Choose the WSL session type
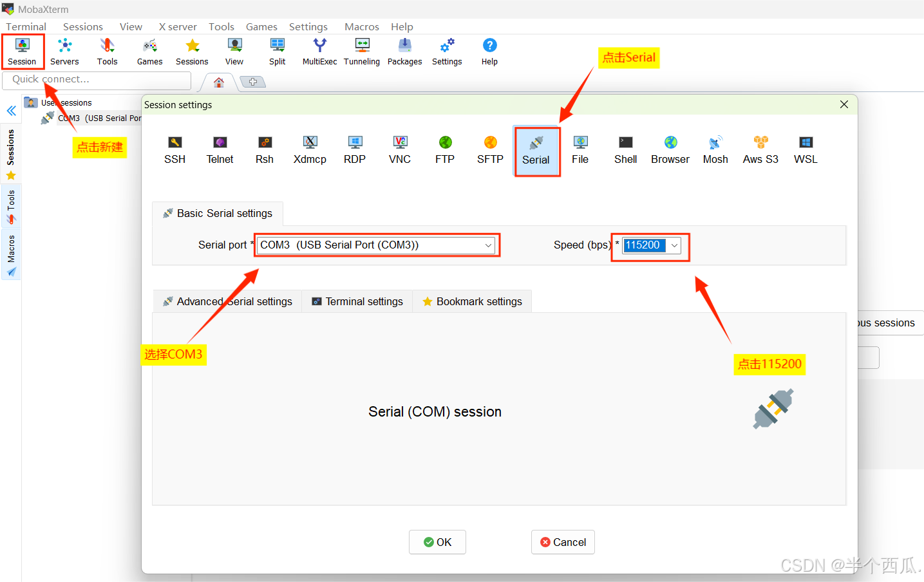Viewport: 924px width, 582px height. click(x=806, y=150)
